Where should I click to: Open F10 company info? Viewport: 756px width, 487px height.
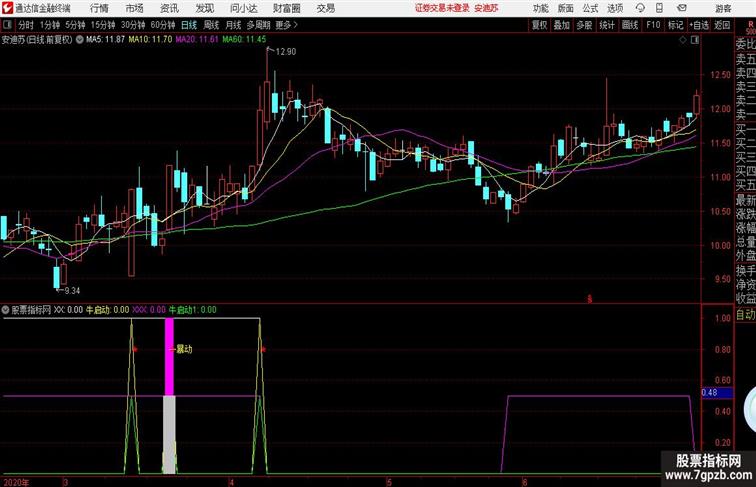coord(653,25)
